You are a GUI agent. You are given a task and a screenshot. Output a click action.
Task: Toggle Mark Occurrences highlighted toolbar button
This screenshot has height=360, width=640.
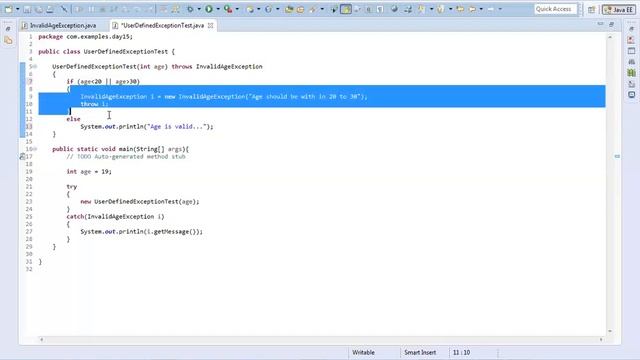(x=346, y=9)
